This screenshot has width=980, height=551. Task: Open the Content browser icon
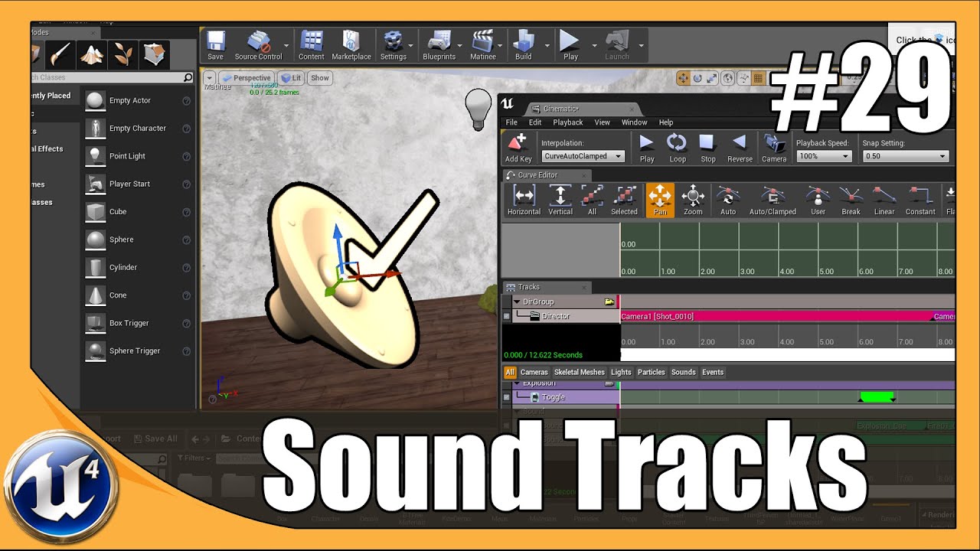(311, 45)
